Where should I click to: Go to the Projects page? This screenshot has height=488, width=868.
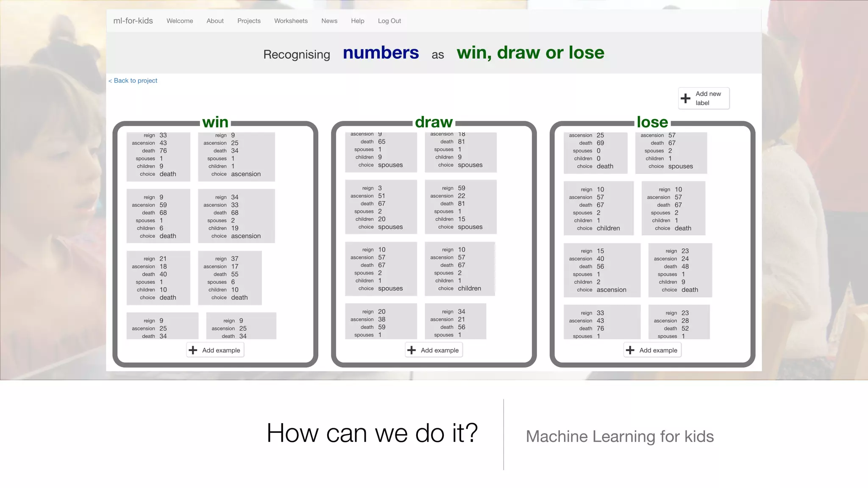point(249,21)
